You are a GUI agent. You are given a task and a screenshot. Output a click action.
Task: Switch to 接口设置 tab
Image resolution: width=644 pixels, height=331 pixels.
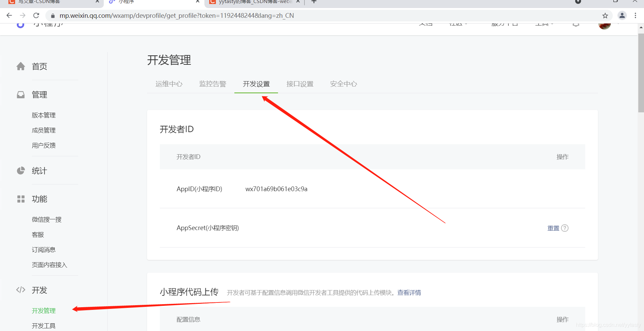[x=300, y=84]
